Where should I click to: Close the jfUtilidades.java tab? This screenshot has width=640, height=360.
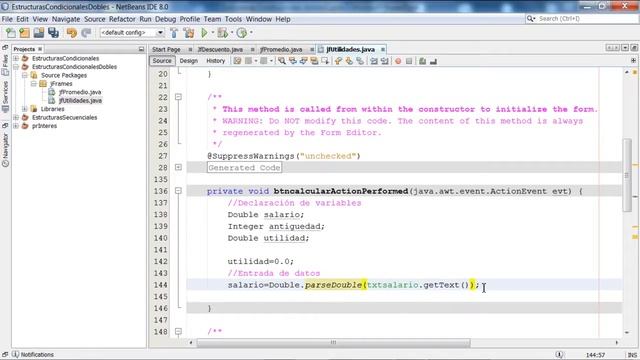tap(382, 49)
